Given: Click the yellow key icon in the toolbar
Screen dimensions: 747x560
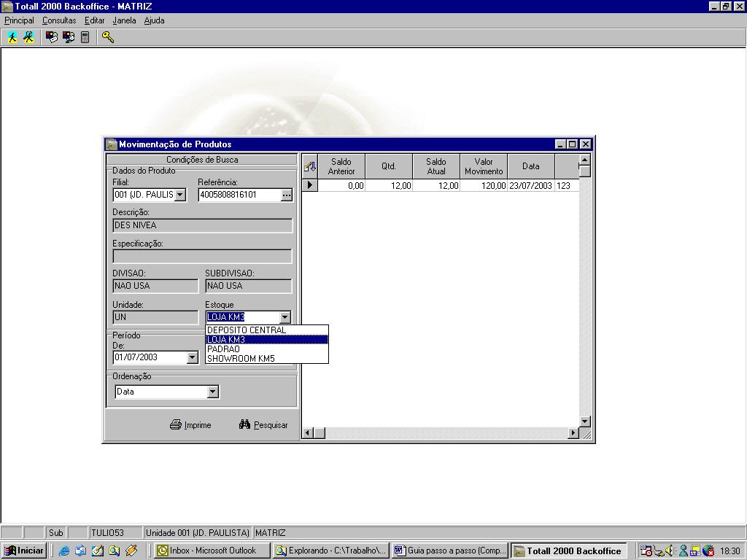Looking at the screenshot, I should (x=108, y=37).
